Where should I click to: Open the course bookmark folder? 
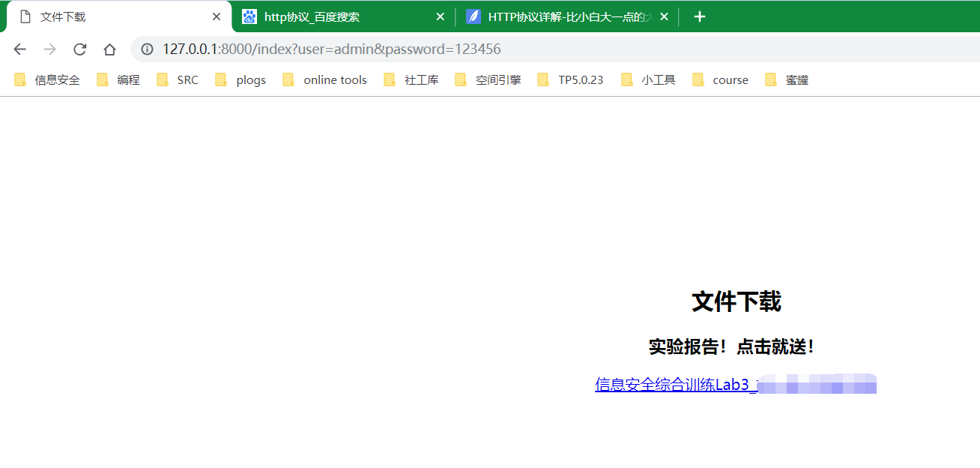pyautogui.click(x=720, y=80)
